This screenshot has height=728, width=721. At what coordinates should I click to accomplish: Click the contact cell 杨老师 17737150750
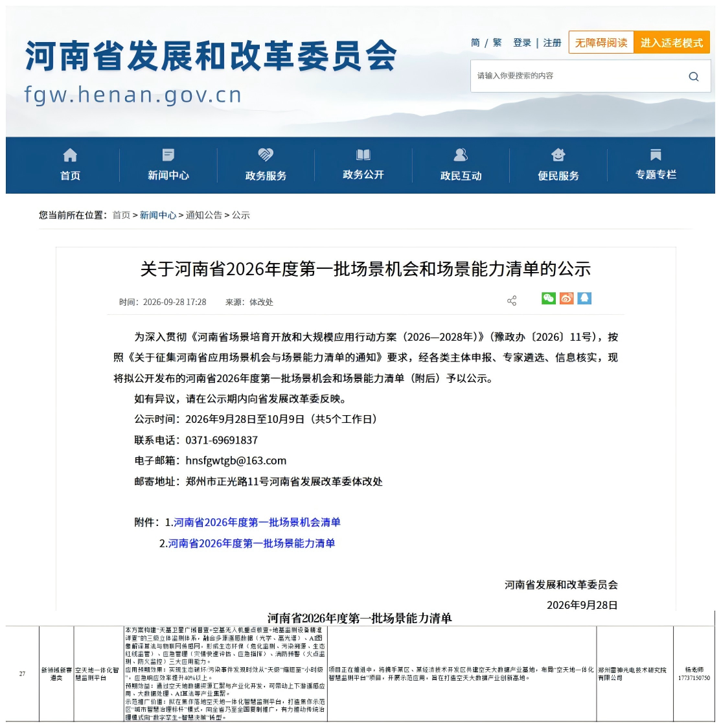694,674
